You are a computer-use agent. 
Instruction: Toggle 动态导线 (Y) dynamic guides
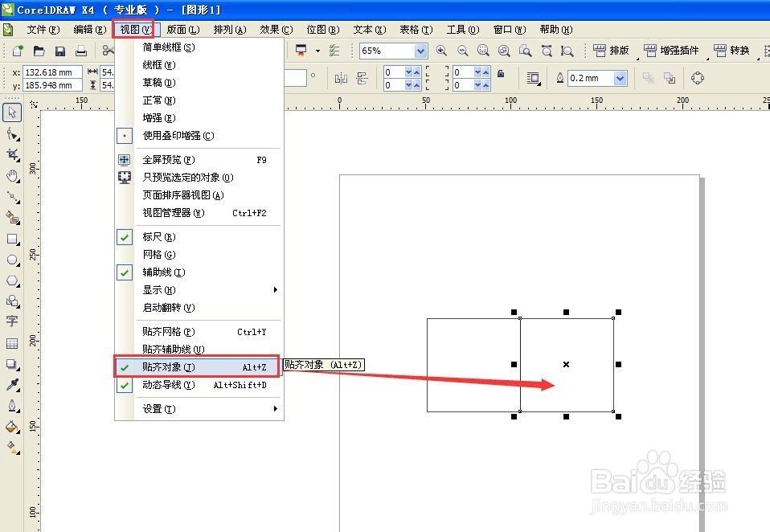(x=199, y=385)
